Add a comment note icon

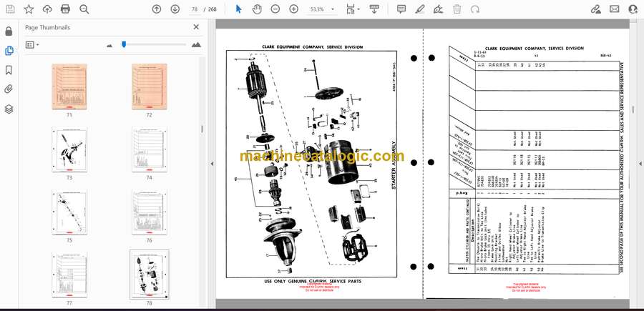401,9
